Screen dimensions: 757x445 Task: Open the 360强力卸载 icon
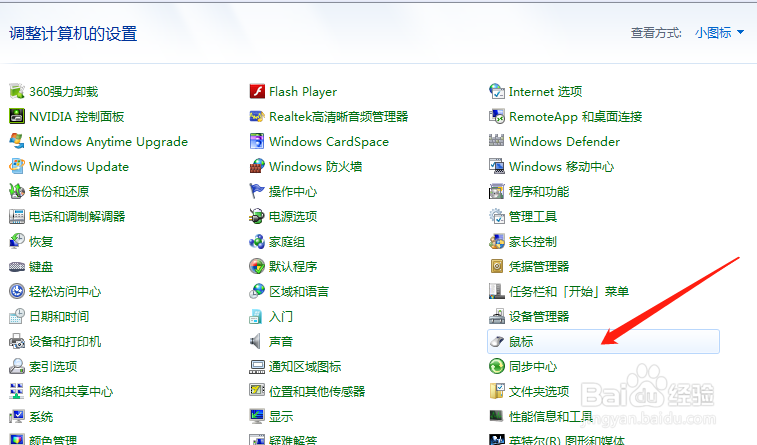click(x=17, y=91)
